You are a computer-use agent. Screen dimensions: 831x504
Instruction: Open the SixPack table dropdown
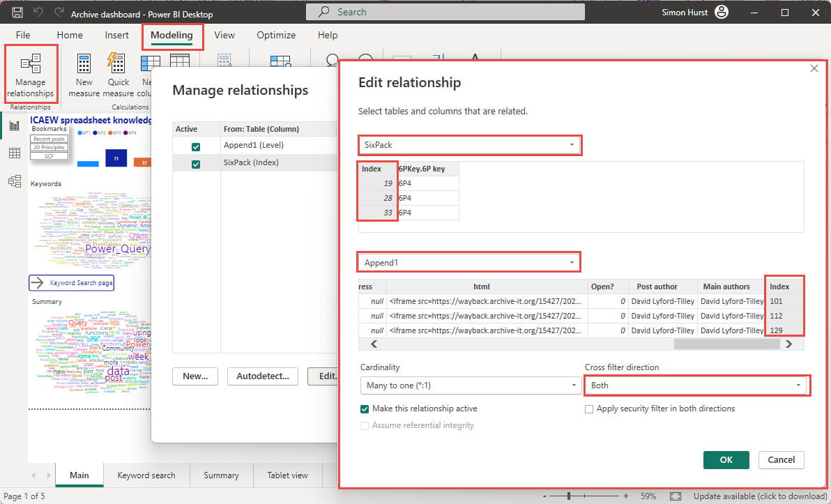[x=469, y=145]
